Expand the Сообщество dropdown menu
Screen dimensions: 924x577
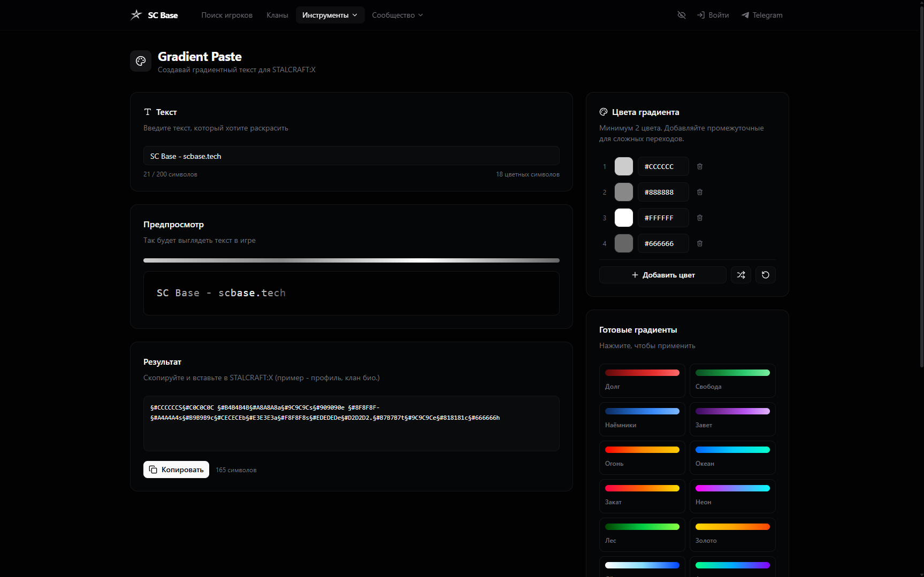coord(398,15)
